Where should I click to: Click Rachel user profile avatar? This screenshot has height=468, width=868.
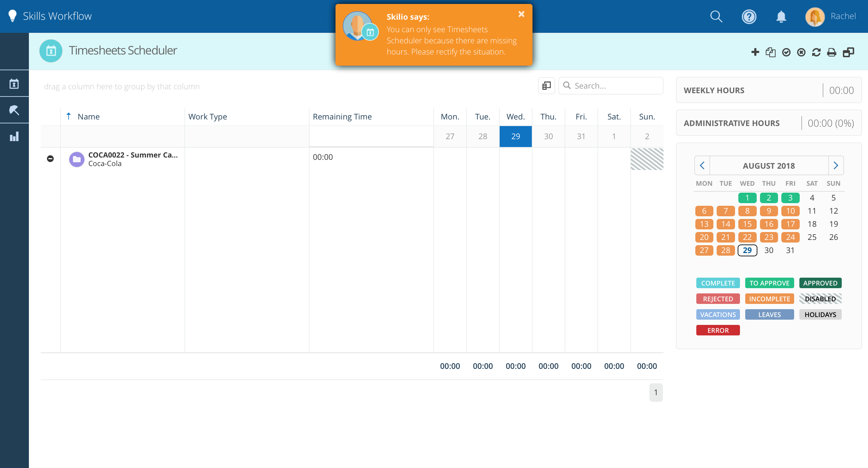click(x=814, y=15)
